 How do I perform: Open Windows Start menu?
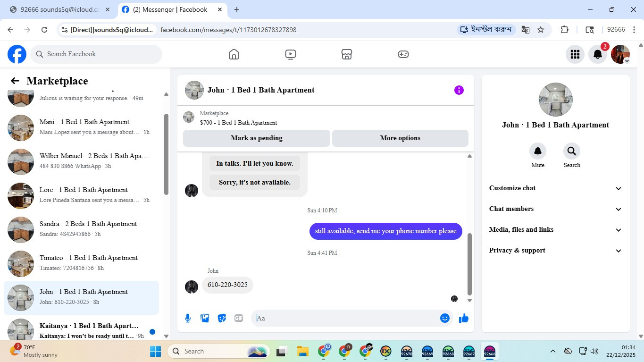[155, 351]
